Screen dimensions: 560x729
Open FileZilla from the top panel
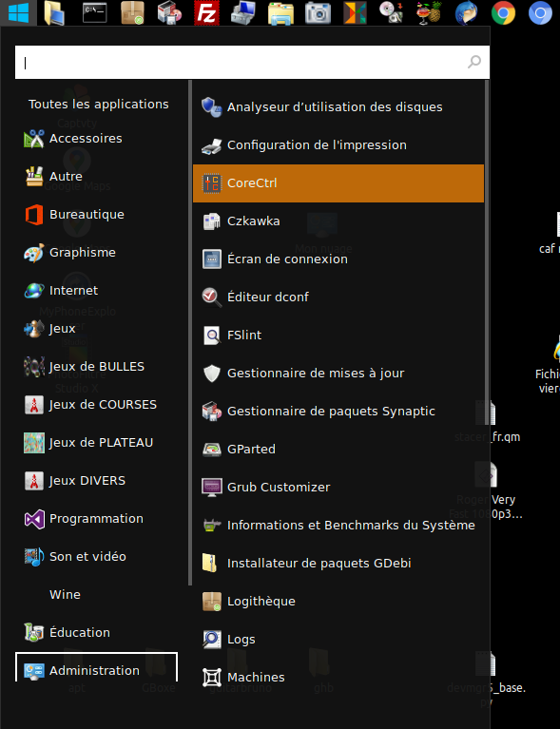click(x=206, y=13)
